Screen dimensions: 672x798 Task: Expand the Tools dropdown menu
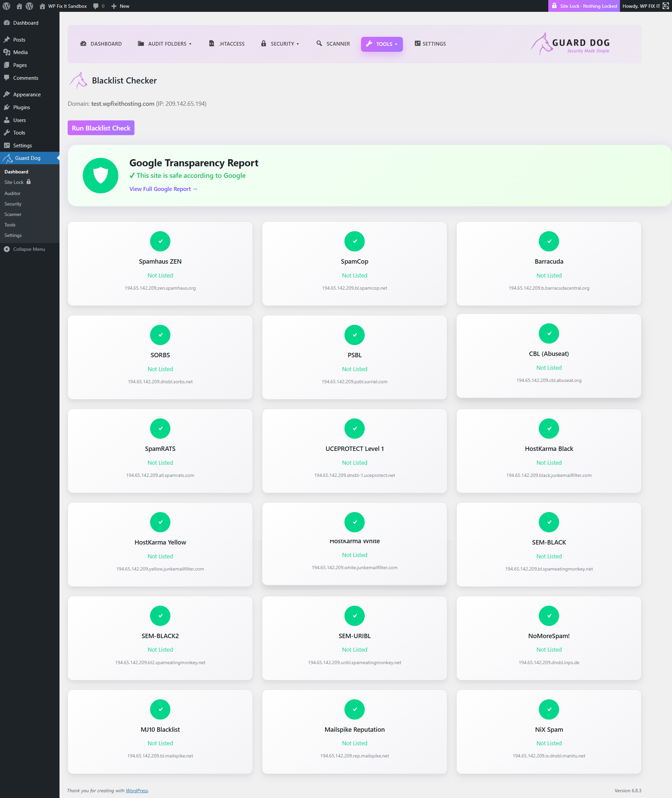click(x=382, y=44)
